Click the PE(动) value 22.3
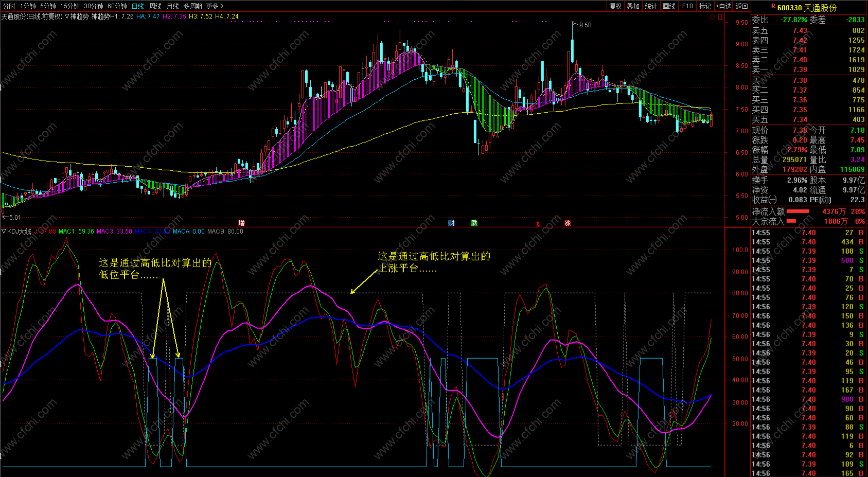Viewport: 868px width, 477px height. point(857,200)
